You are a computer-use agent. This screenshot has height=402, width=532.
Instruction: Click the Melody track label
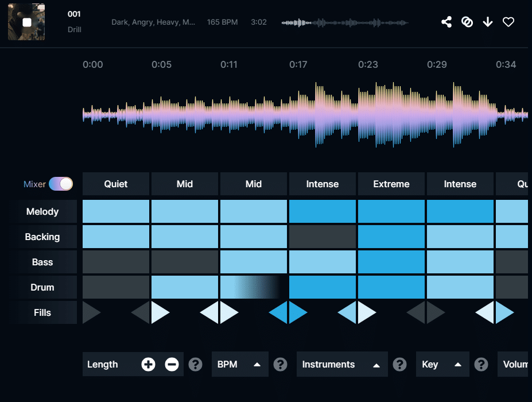[x=42, y=211]
